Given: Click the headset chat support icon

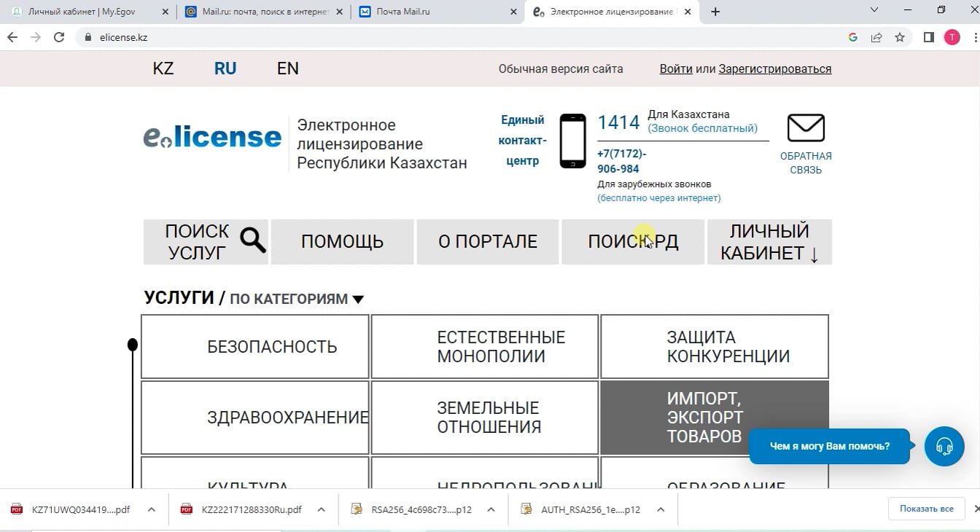Looking at the screenshot, I should (x=944, y=446).
